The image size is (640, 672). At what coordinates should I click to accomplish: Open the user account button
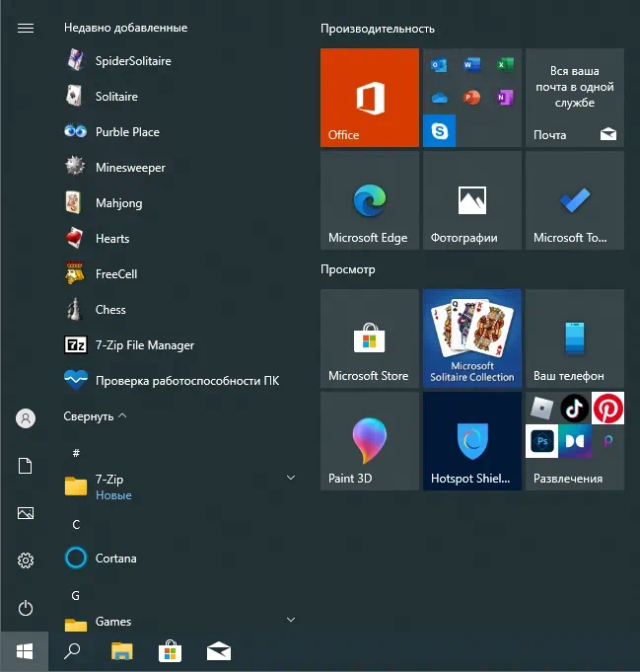point(26,418)
